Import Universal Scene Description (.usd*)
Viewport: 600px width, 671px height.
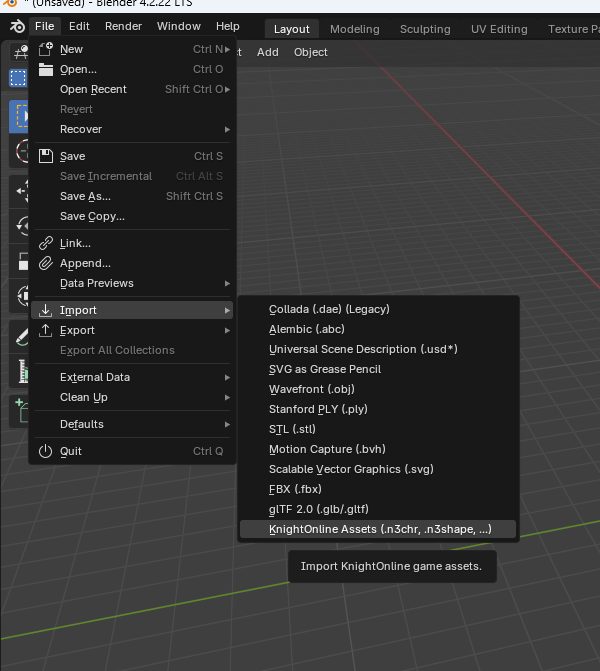click(x=378, y=349)
